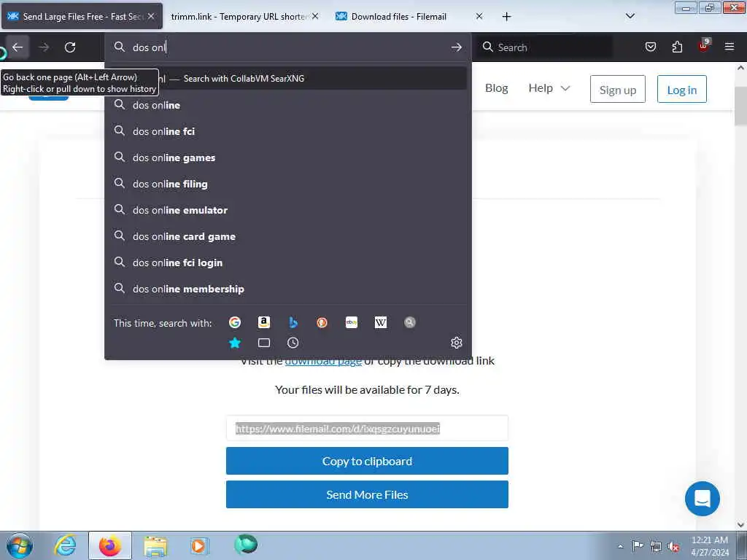Screen dimensions: 747x560
Task: Open the Blog link
Action: (496, 88)
